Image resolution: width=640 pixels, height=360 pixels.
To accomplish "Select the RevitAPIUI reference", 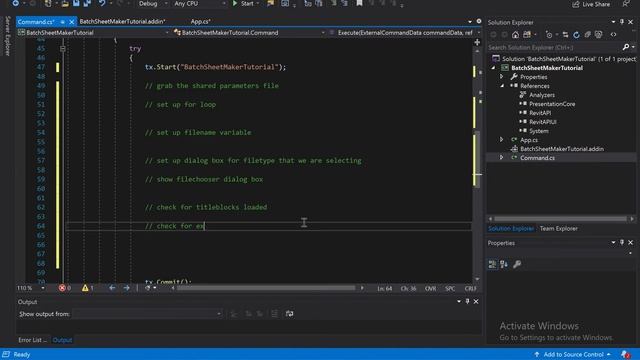I will (x=543, y=122).
